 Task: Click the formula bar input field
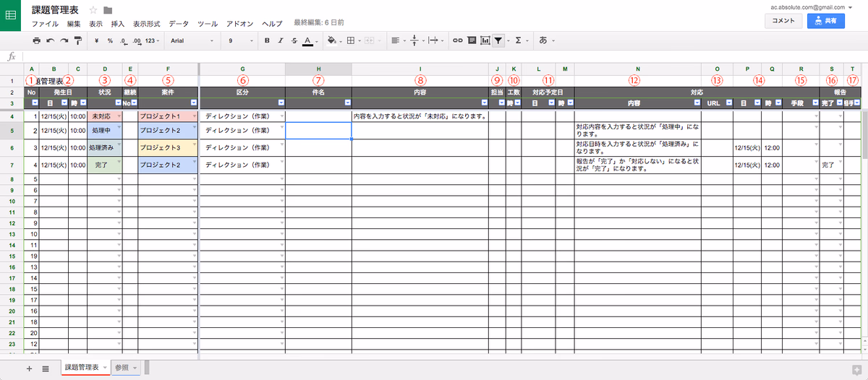[x=434, y=56]
